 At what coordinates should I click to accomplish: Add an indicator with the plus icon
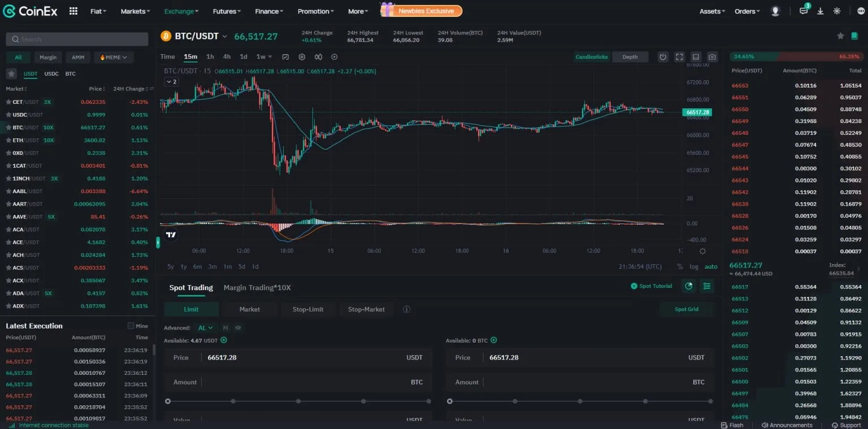pos(335,56)
